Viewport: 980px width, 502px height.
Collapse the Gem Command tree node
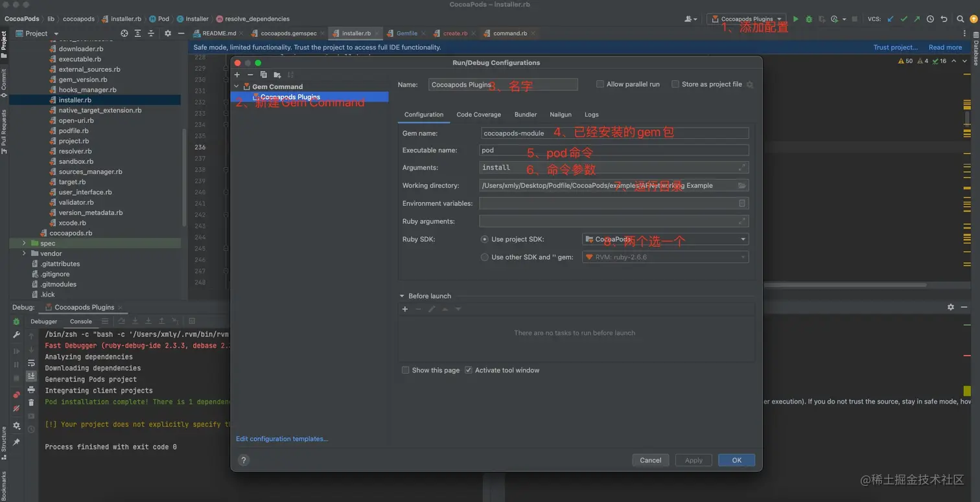tap(237, 87)
